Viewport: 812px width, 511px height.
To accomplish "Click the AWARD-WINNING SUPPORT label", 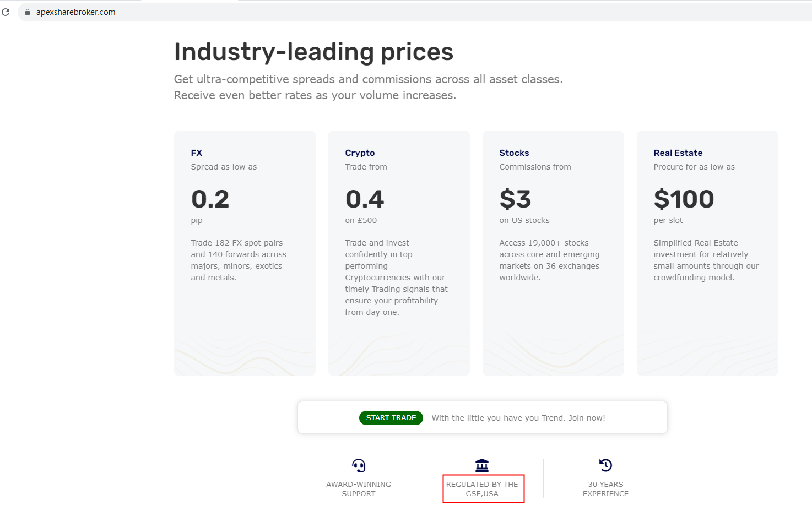I will pos(359,489).
